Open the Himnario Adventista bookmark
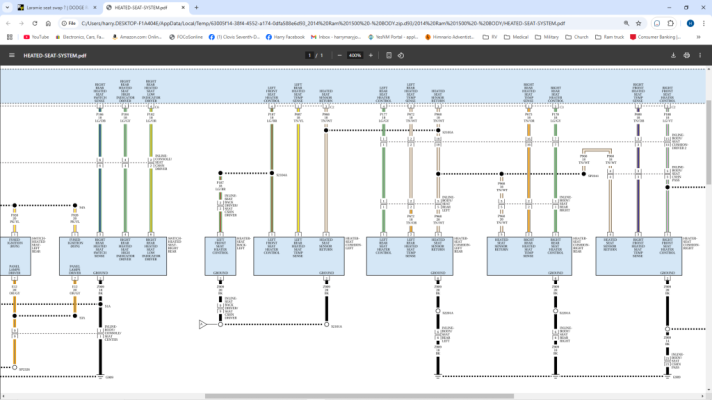 450,37
